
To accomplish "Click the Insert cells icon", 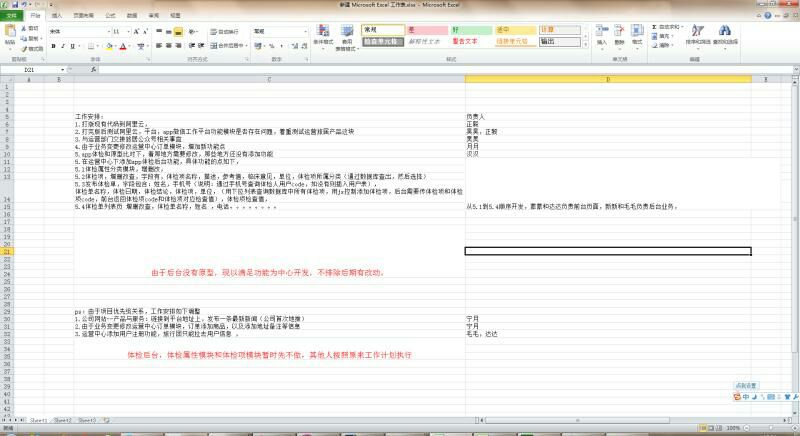I will click(x=602, y=35).
